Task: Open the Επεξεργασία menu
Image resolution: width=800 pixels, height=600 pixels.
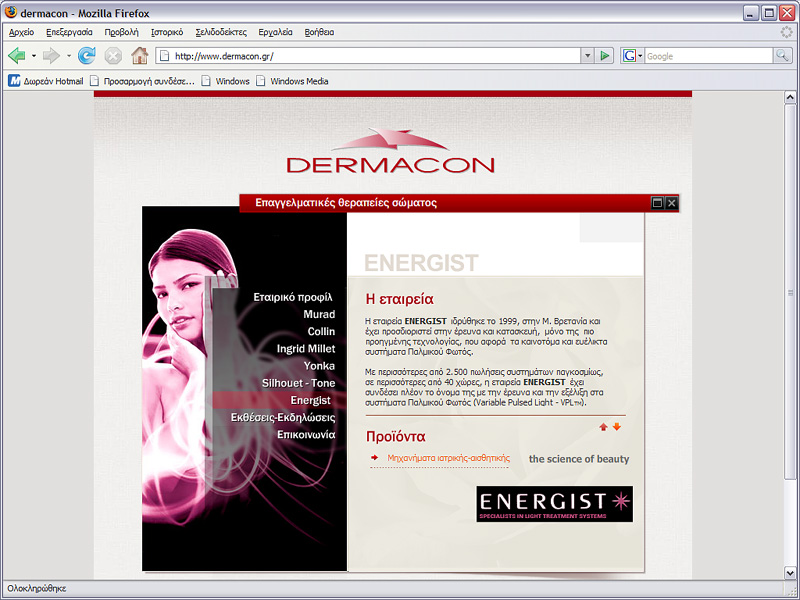Action: pyautogui.click(x=69, y=32)
